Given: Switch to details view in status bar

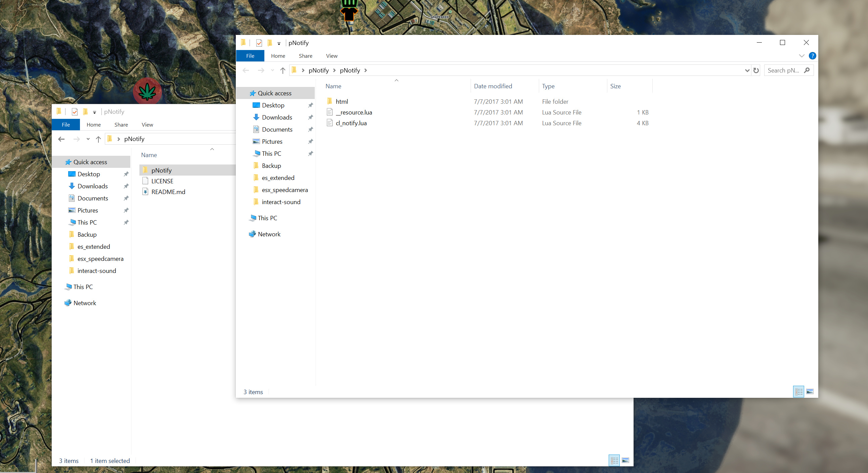Looking at the screenshot, I should (798, 391).
